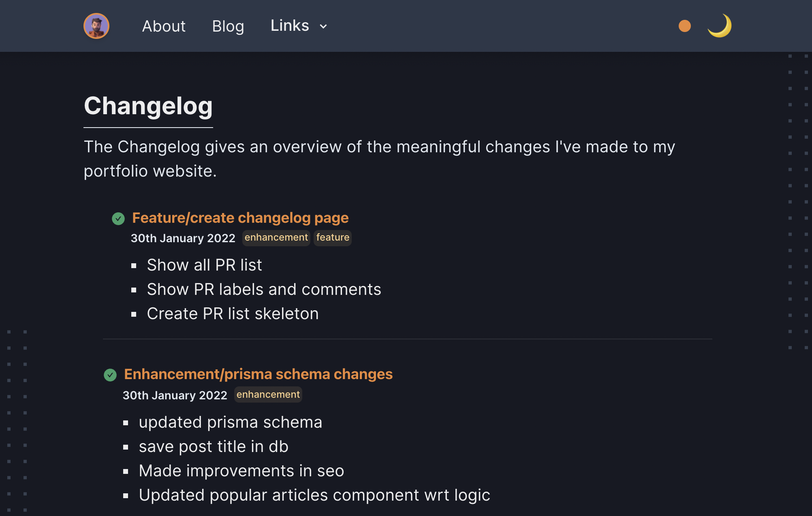The width and height of the screenshot is (812, 516).
Task: Click the Changelog overview description paragraph
Action: 379,159
